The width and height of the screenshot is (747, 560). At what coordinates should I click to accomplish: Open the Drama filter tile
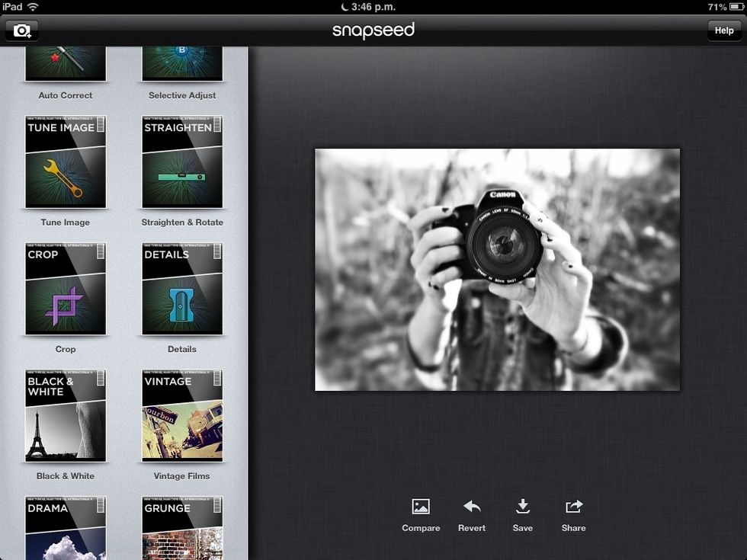coord(66,528)
